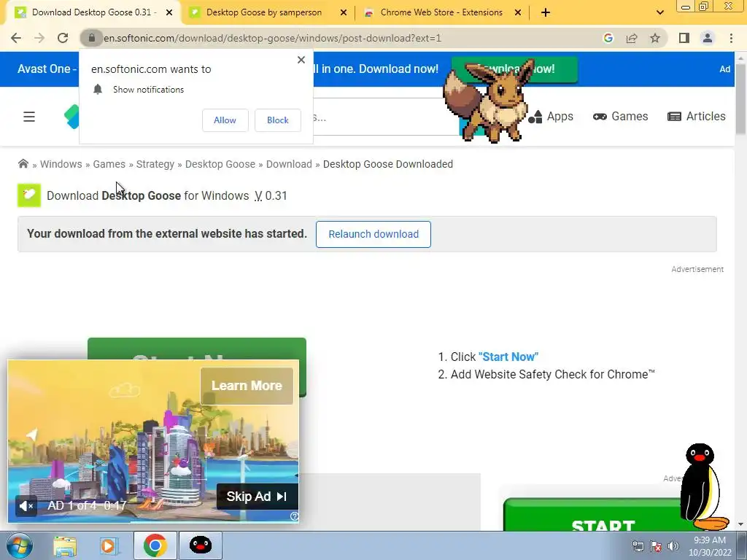Click the Pingu penguin desktop pet
Screen dimensions: 747x560
[x=704, y=486]
